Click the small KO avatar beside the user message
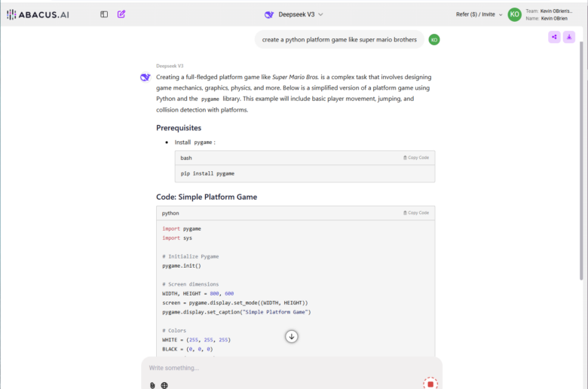Image resolution: width=588 pixels, height=389 pixels. (434, 40)
